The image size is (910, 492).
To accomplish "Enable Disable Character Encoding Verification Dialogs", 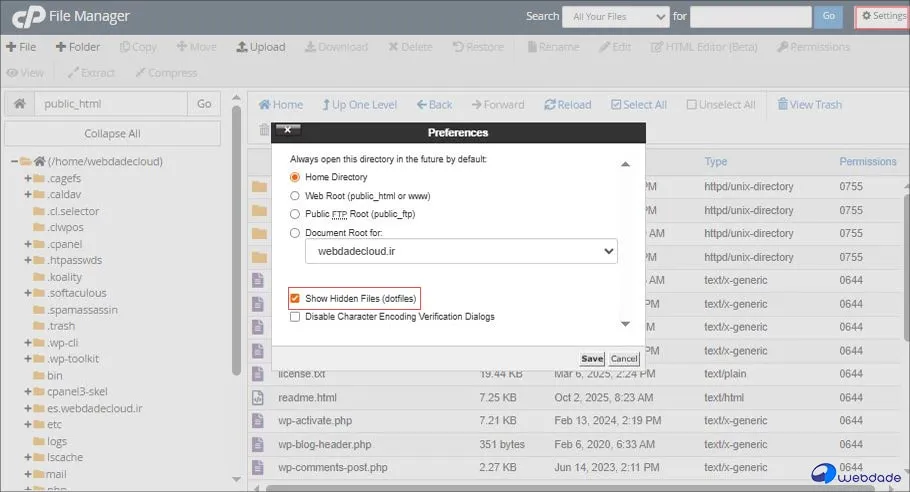I will 295,317.
